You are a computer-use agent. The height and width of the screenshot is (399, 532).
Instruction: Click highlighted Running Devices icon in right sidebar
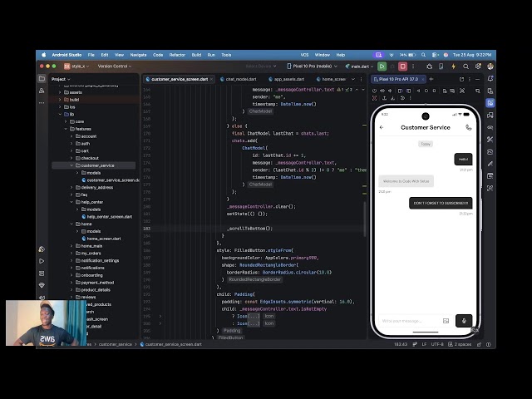490,103
